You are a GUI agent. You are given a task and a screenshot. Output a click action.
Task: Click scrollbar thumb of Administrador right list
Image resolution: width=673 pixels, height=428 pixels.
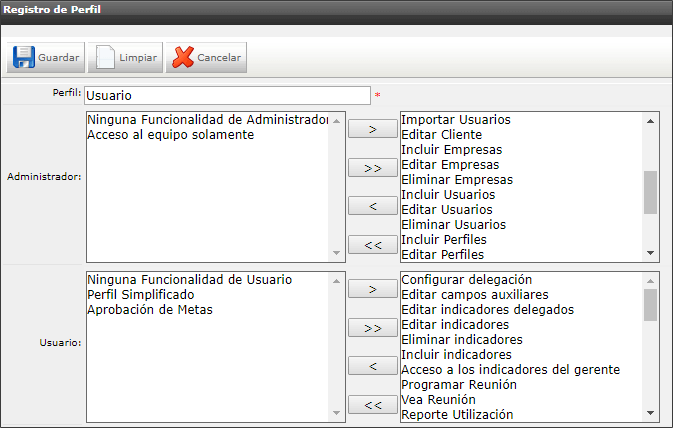pyautogui.click(x=650, y=192)
